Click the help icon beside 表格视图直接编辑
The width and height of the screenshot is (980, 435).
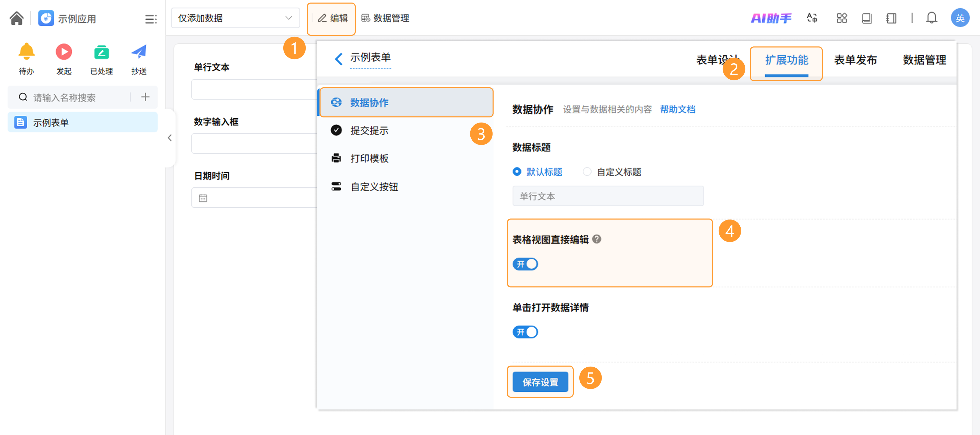596,239
